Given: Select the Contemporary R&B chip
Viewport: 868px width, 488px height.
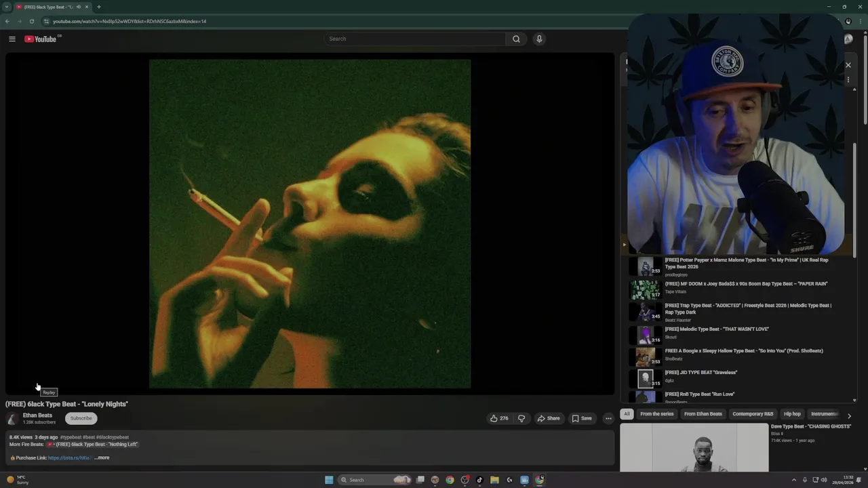Looking at the screenshot, I should tap(753, 413).
